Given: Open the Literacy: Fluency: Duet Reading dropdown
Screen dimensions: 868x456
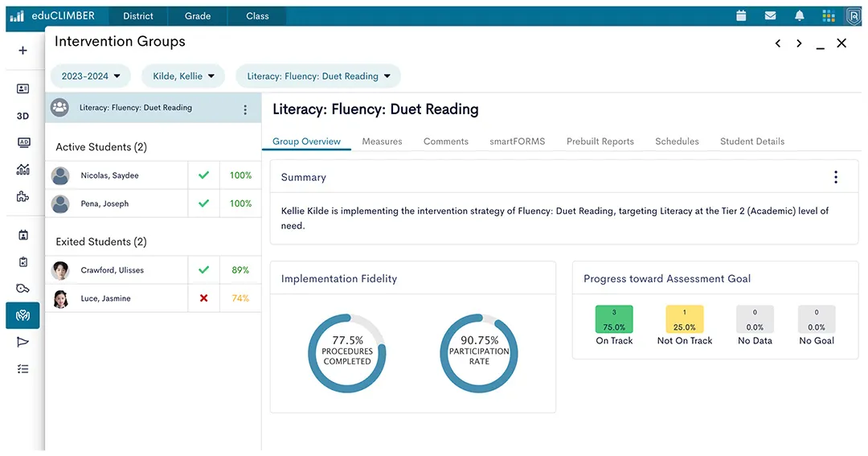Looking at the screenshot, I should click(318, 76).
